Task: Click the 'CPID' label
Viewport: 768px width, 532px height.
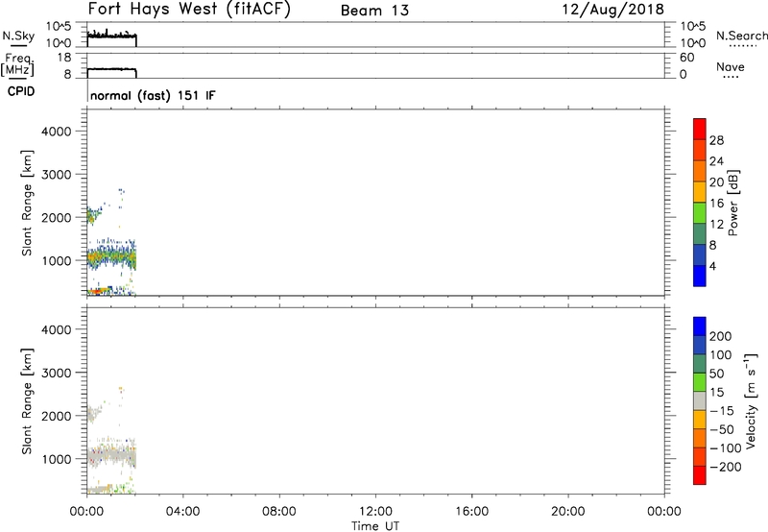Action: [21, 91]
